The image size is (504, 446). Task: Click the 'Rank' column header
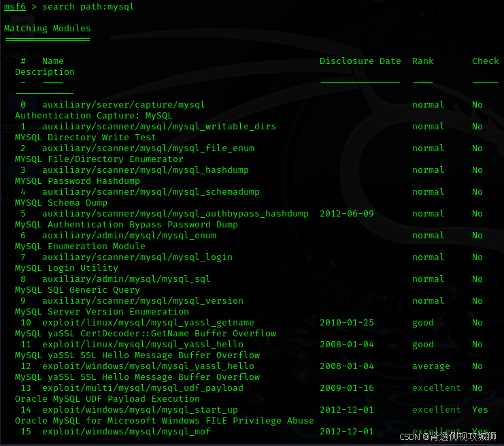[x=422, y=61]
